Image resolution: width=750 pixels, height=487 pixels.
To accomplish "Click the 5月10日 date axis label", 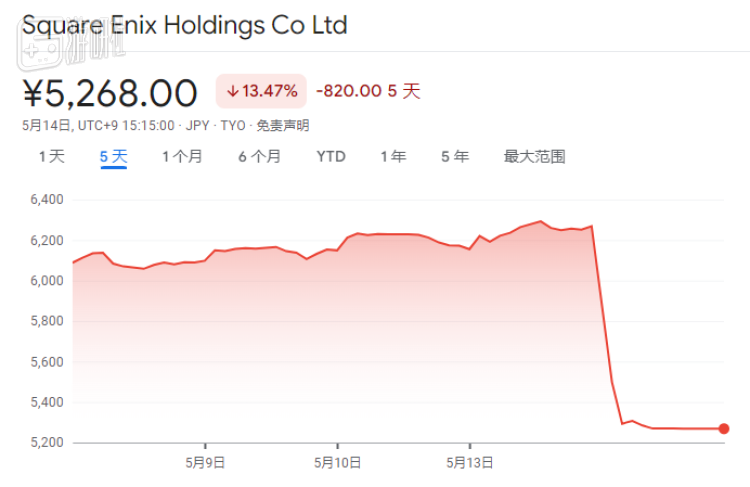I will (337, 462).
